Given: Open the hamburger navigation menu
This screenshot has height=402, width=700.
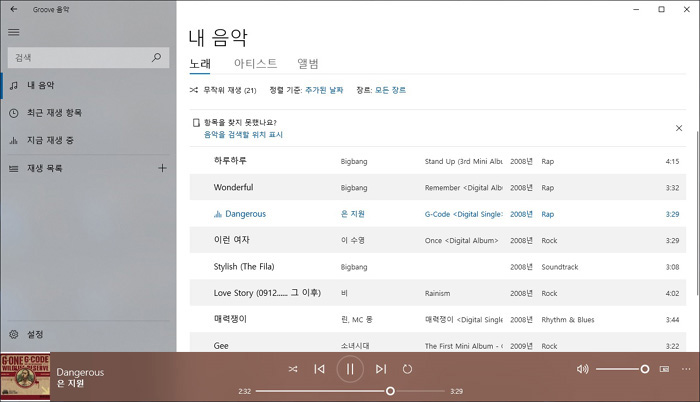Looking at the screenshot, I should tap(14, 32).
